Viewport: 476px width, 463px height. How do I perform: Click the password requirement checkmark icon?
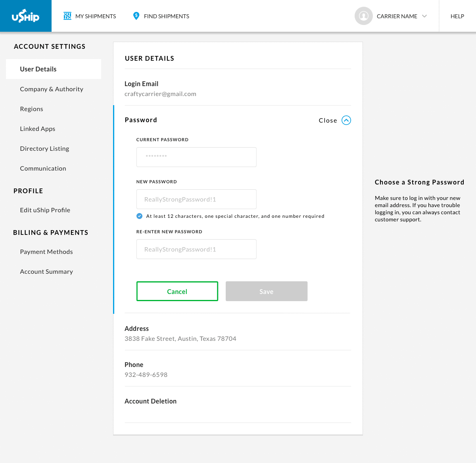tap(139, 216)
